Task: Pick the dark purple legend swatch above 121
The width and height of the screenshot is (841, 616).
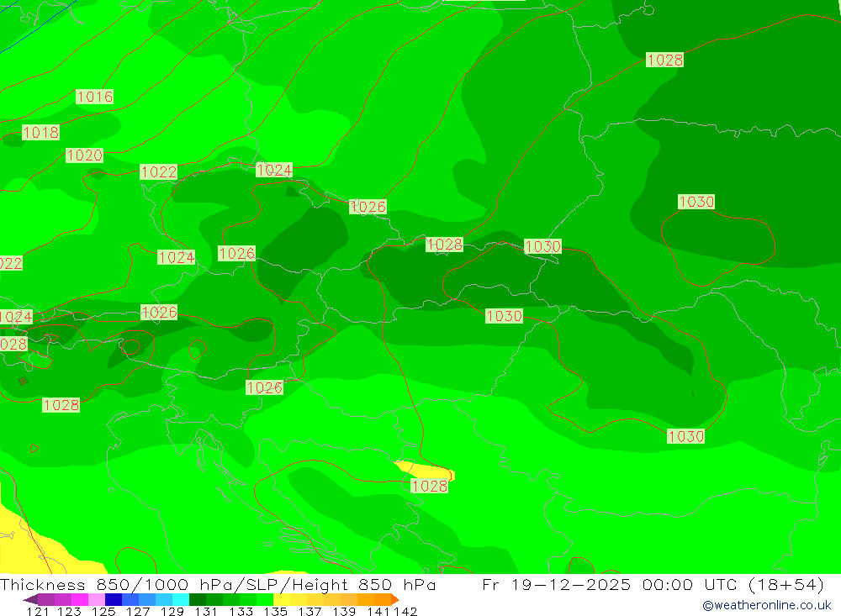Action: click(x=46, y=599)
